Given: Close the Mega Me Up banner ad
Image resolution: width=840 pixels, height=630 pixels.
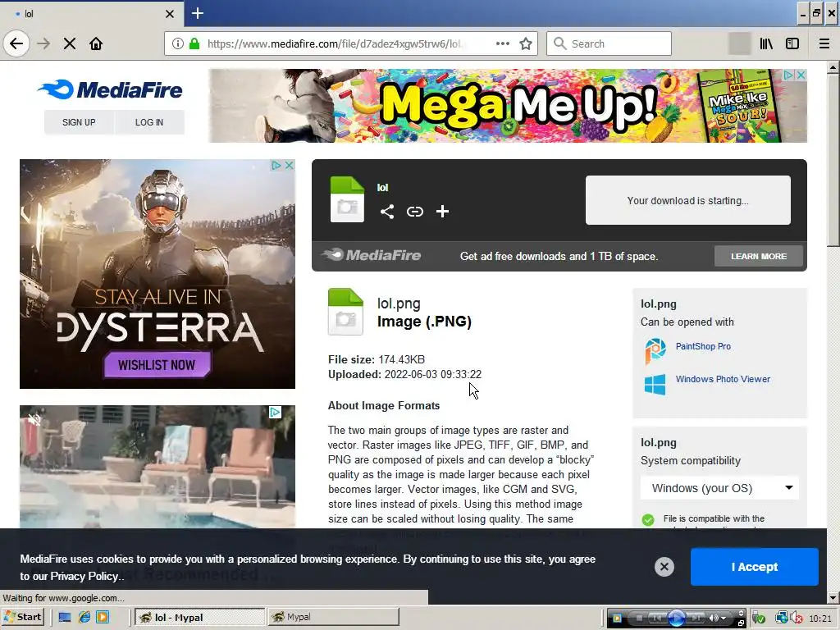Looking at the screenshot, I should (x=801, y=75).
